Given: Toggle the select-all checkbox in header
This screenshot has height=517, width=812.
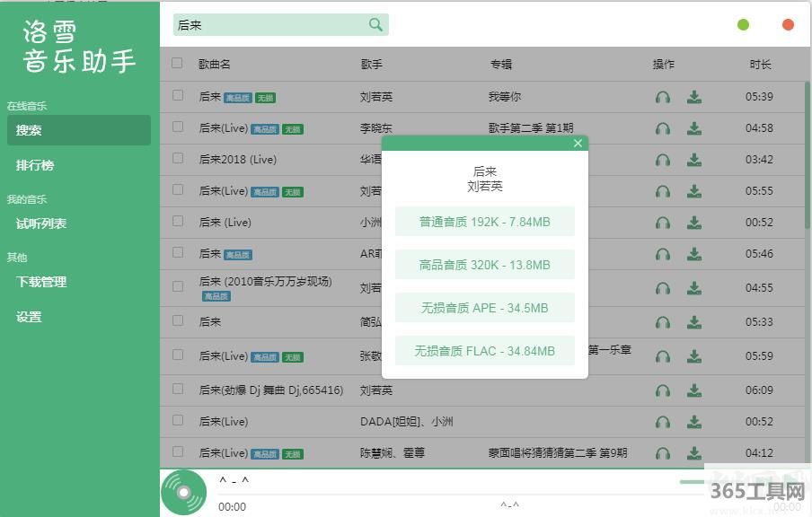Looking at the screenshot, I should tap(177, 64).
